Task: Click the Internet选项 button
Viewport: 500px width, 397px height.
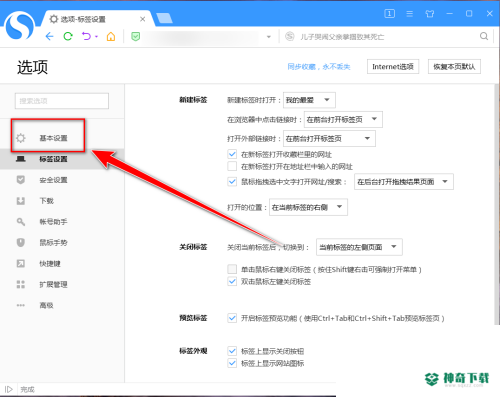Action: (393, 67)
